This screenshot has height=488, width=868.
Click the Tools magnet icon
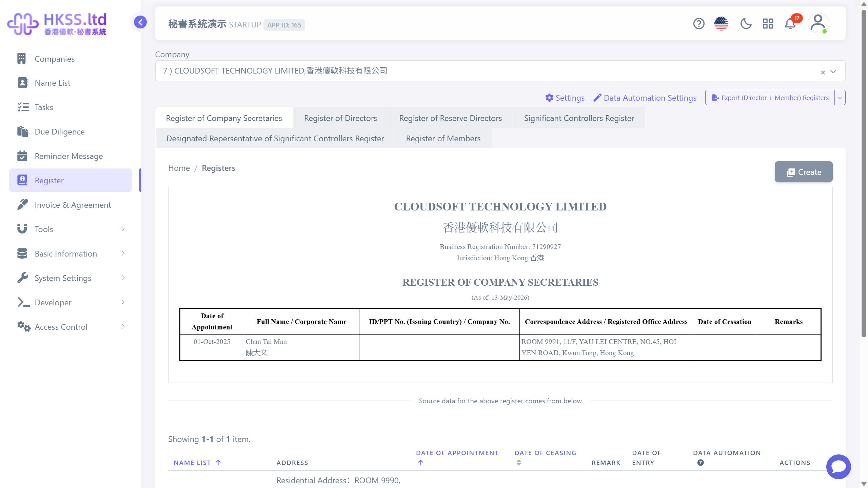[x=22, y=229]
